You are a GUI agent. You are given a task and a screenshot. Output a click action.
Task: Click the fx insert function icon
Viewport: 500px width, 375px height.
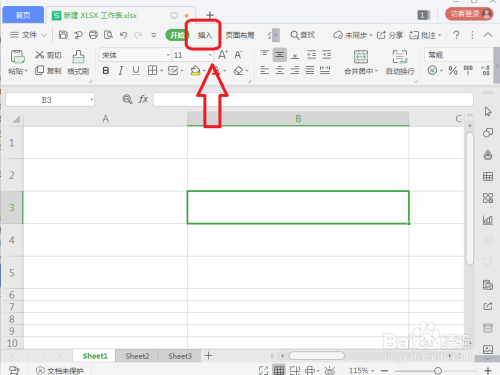coord(143,99)
